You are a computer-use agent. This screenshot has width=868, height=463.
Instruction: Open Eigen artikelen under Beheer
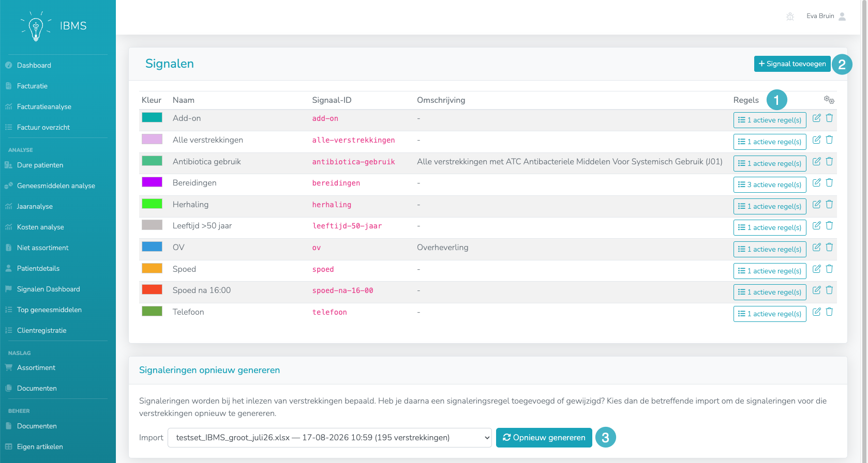click(x=40, y=447)
